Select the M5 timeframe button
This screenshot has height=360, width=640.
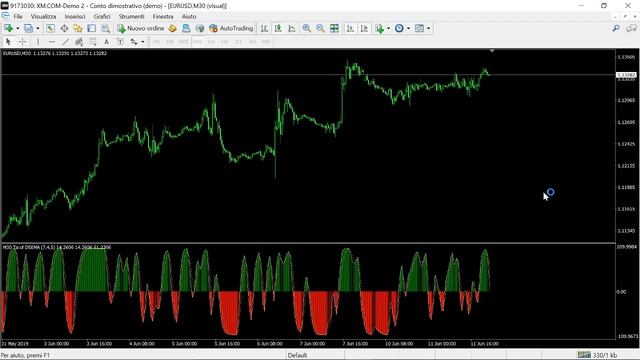coord(170,42)
